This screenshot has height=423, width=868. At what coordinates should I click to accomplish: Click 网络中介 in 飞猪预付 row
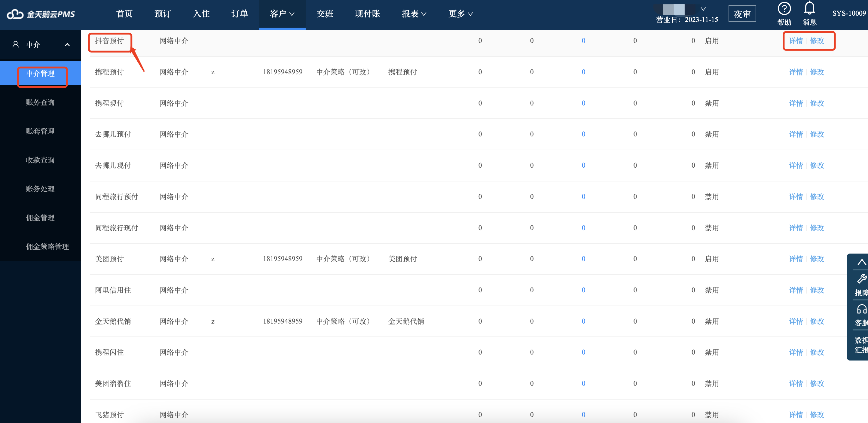[x=174, y=415]
